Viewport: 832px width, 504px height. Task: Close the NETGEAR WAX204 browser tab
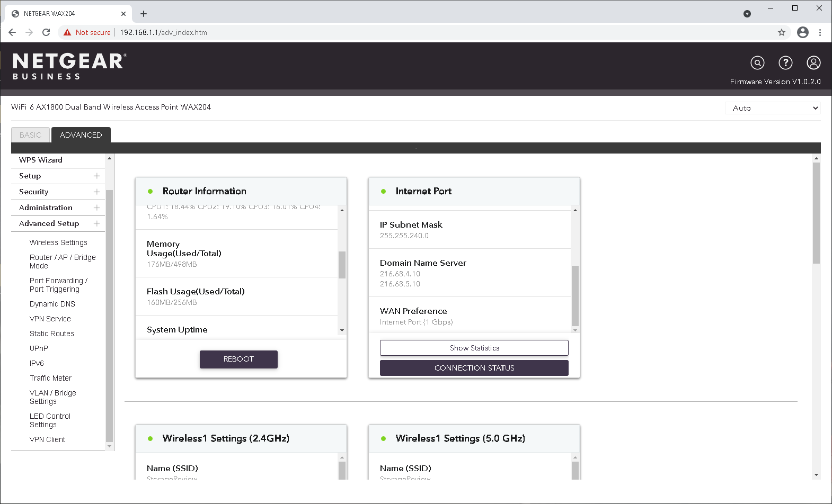click(123, 14)
